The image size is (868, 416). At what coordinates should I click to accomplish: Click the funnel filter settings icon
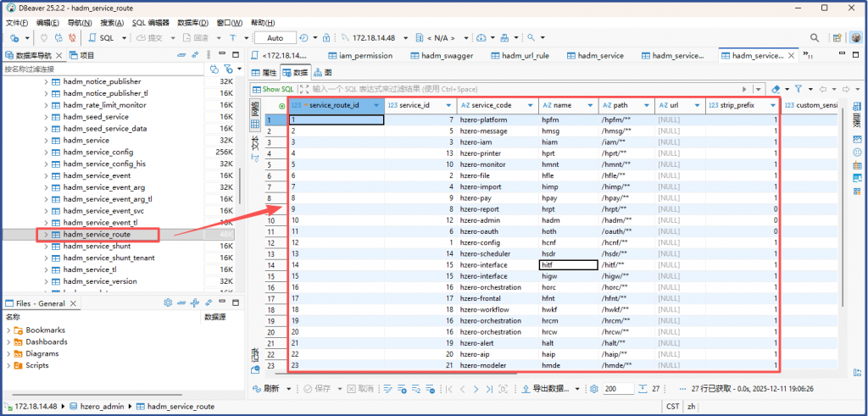[798, 89]
